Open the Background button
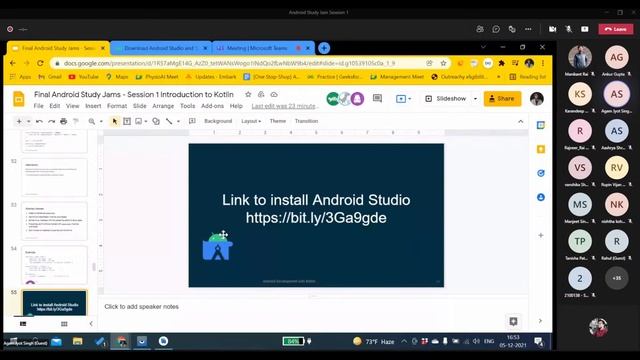Image resolution: width=640 pixels, height=360 pixels. click(x=218, y=121)
